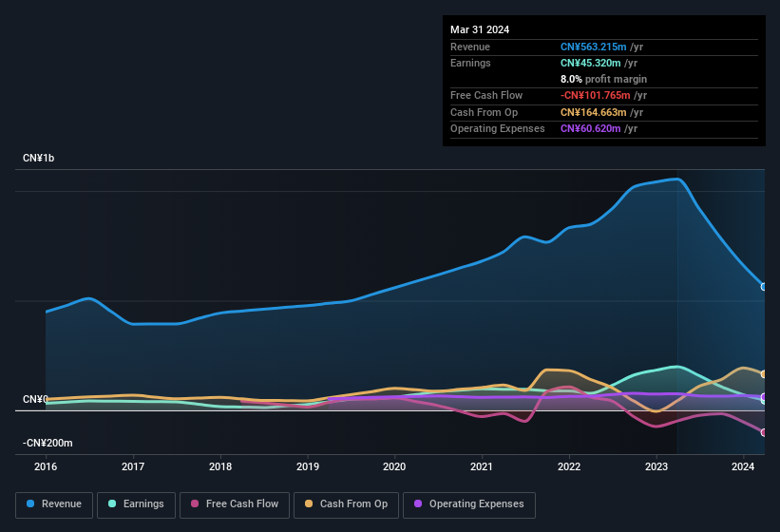
Task: Click the CN¥164.663m cash from op value
Action: pos(593,112)
